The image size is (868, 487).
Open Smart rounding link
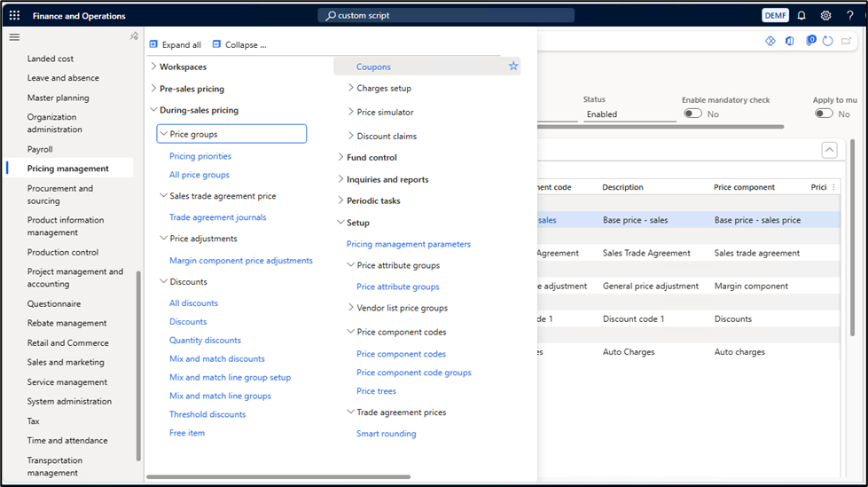coord(387,433)
